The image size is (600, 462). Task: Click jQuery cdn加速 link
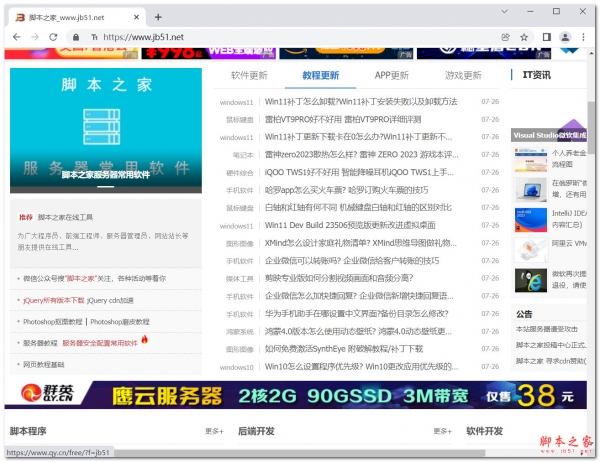[110, 300]
